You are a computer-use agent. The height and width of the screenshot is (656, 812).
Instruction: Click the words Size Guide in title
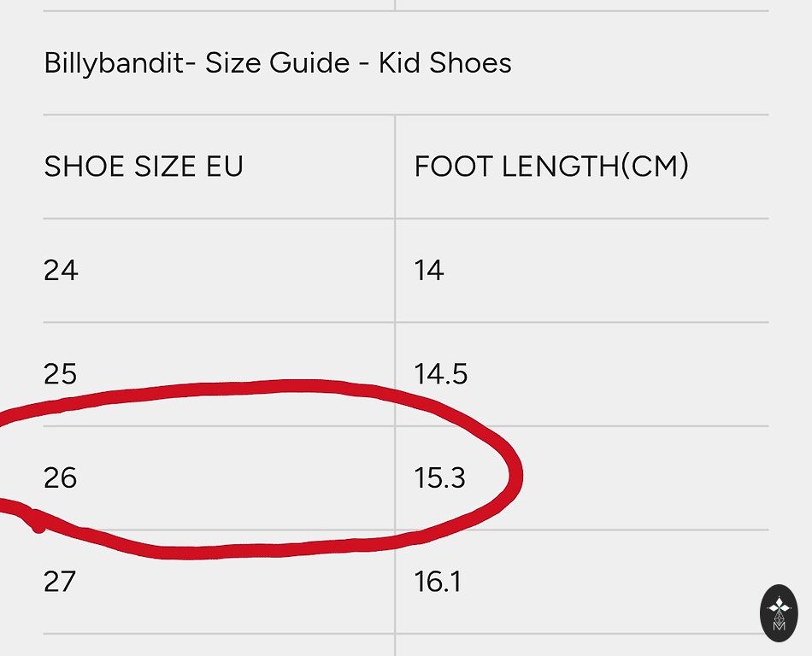point(278,62)
